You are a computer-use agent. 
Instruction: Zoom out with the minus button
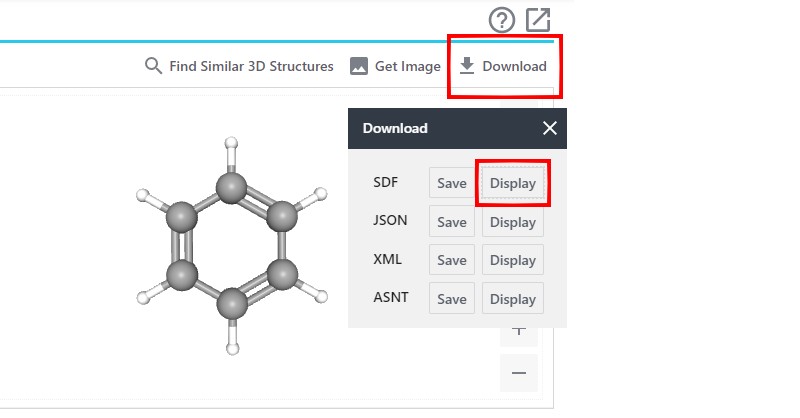coord(519,373)
